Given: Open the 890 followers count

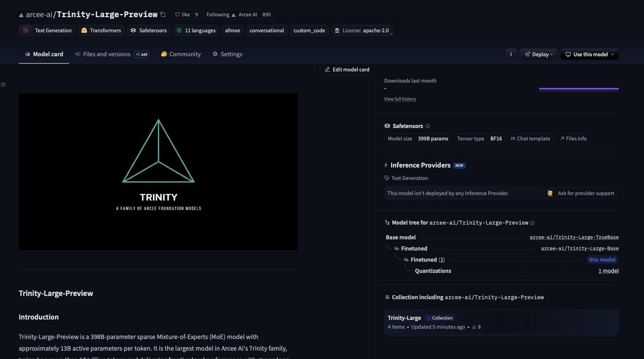Looking at the screenshot, I should tap(266, 14).
